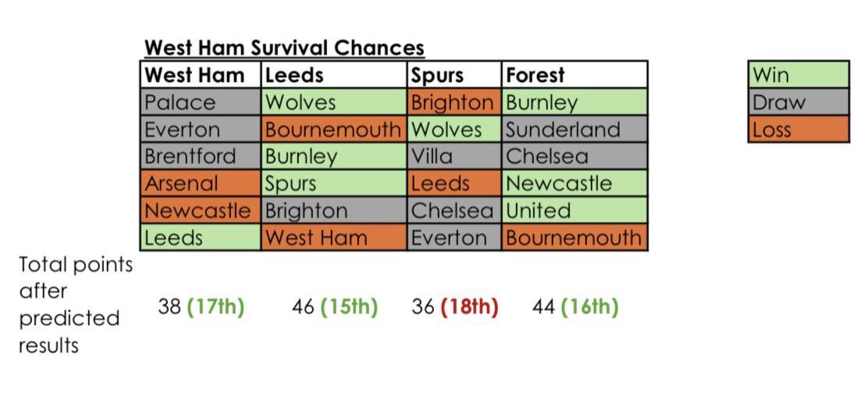Select the green Newcastle cell under Forest
Viewport: 868px width, 396px height.
click(574, 184)
